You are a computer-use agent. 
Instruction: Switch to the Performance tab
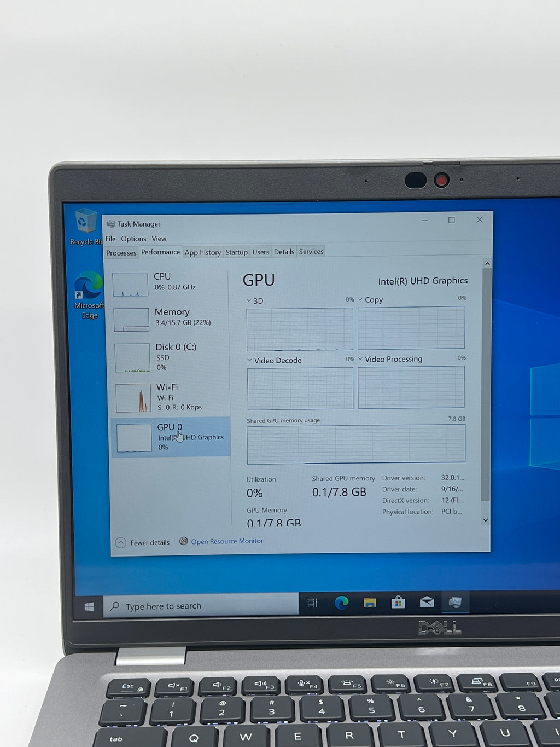coord(160,252)
